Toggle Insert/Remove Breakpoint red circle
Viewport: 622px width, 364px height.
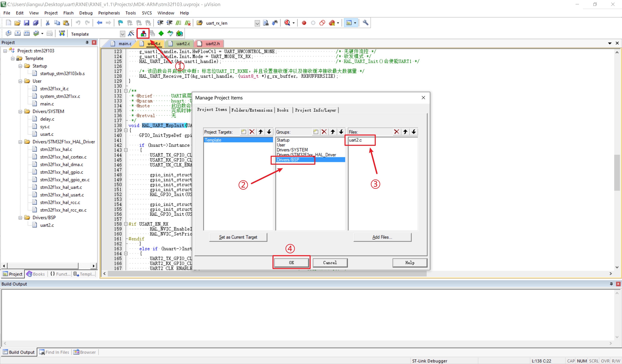[x=304, y=23]
